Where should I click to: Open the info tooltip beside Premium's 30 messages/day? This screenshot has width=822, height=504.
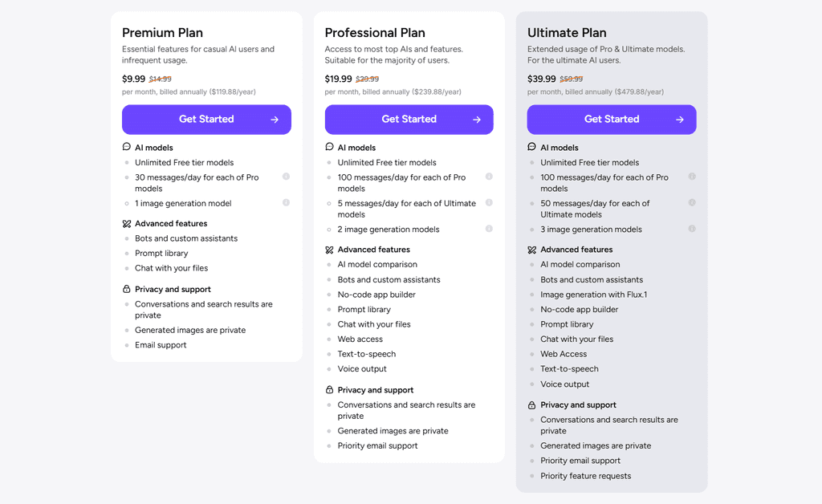click(x=286, y=177)
